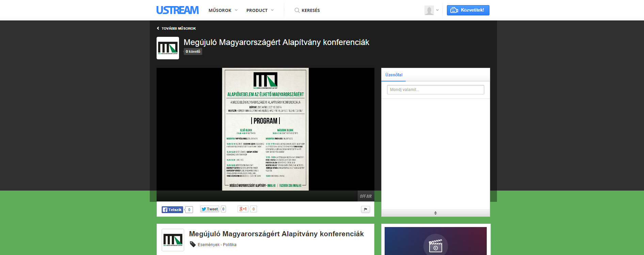Expand the MŰSOROK dropdown menu
The width and height of the screenshot is (644, 255).
click(223, 10)
